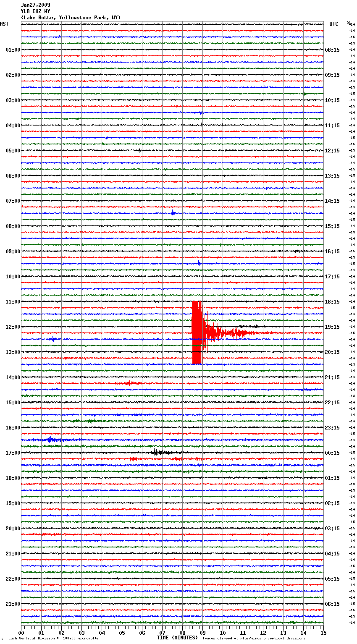
Task: Click the Each Vertical Division 100.00 microvolts note
Action: coord(53,639)
